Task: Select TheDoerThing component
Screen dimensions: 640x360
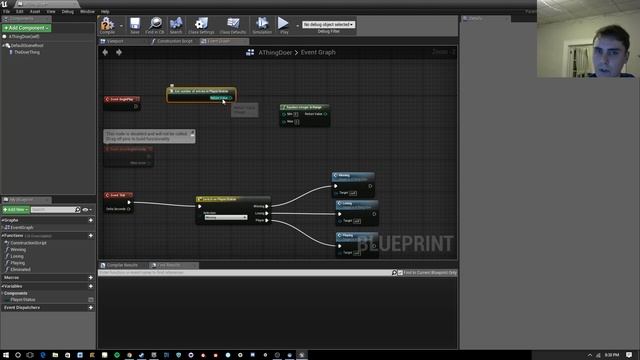Action: point(27,52)
